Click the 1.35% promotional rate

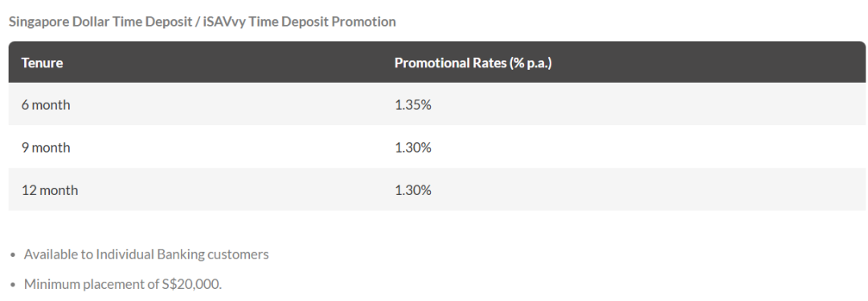(412, 104)
